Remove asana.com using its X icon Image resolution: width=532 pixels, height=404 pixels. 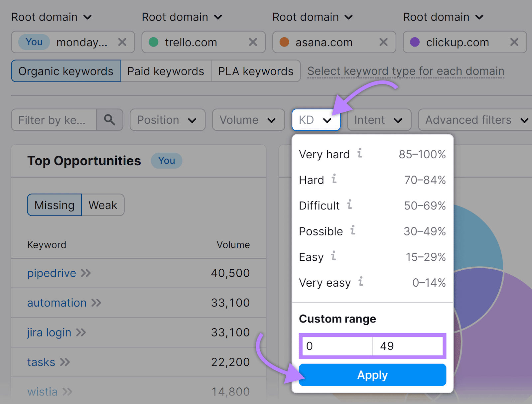click(x=384, y=42)
